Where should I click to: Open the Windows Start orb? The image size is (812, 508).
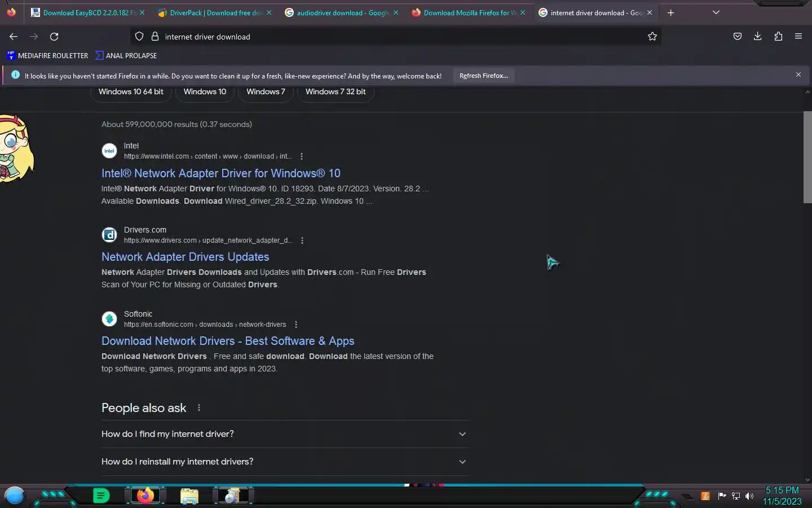15,496
